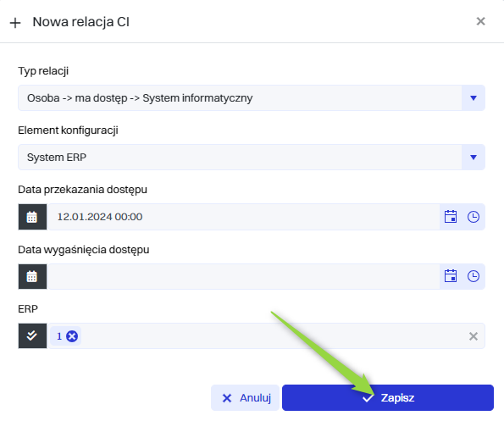The height and width of the screenshot is (421, 504).
Task: Open date picker for Data przekazania dostępu
Action: (451, 217)
